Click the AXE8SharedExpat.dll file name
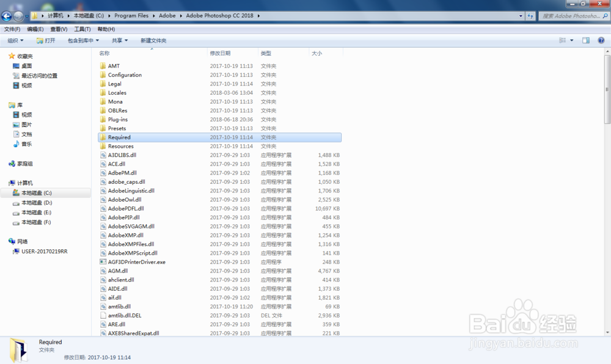The image size is (611, 364). click(x=134, y=333)
